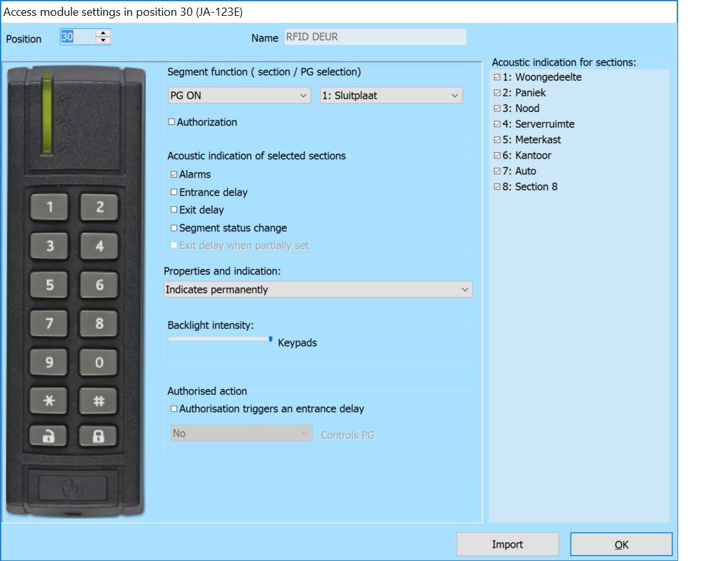The image size is (728, 561).
Task: Check Authorisation triggers an entrance delay
Action: pyautogui.click(x=174, y=409)
